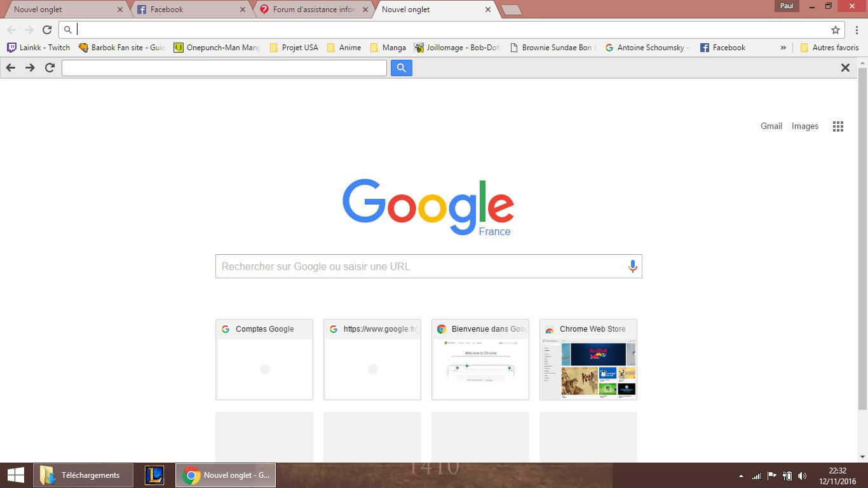Start voice search with the microphone icon
868x488 pixels.
coord(632,266)
